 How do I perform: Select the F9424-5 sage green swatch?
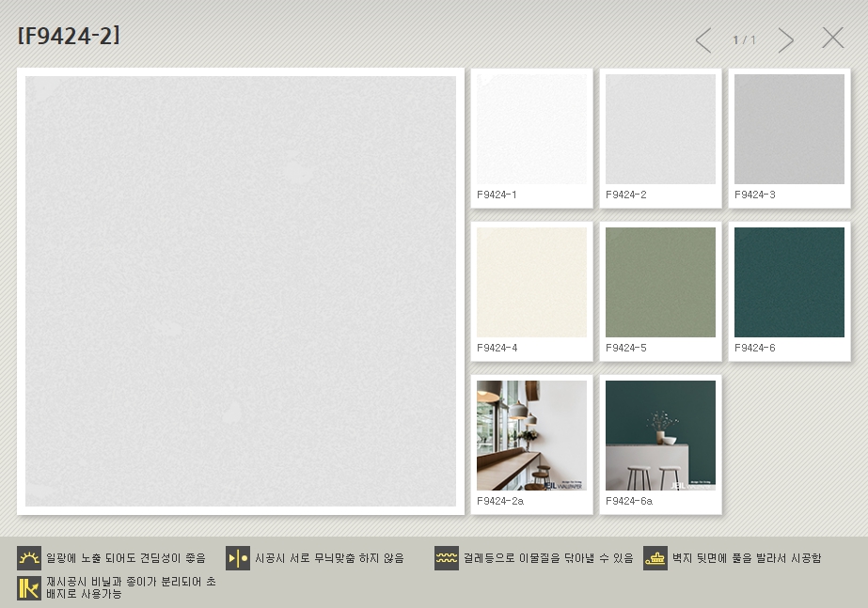(660, 282)
